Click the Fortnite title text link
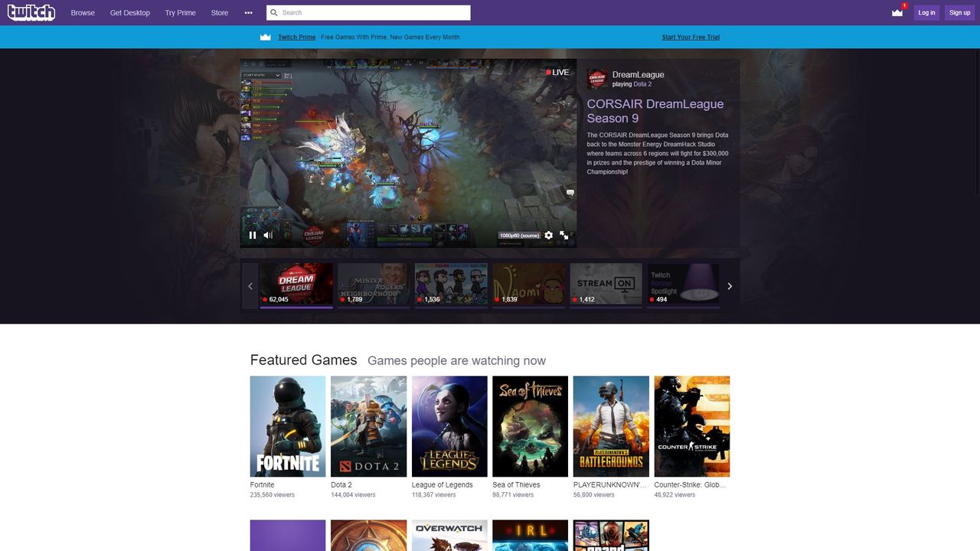Viewport: 980px width, 551px height. [x=262, y=485]
